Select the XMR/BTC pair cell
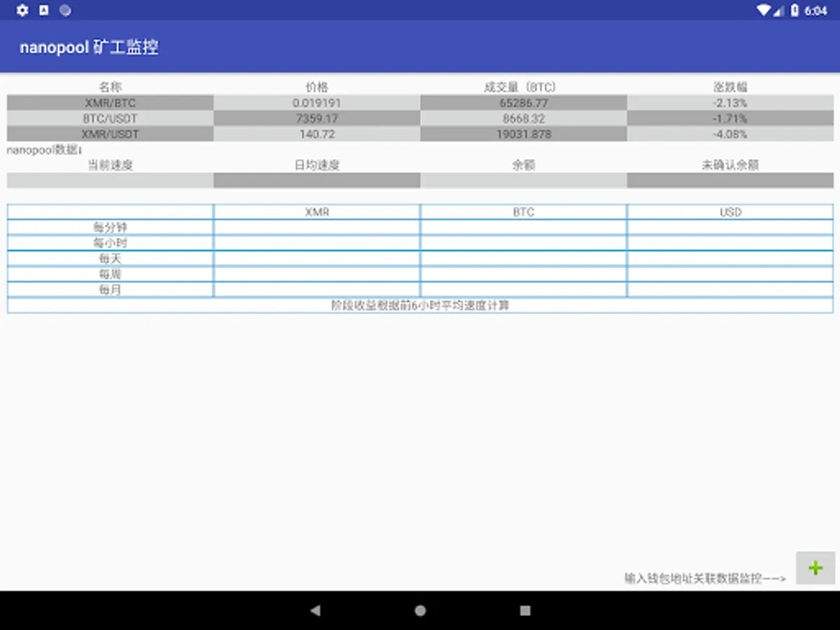840x630 pixels. tap(110, 103)
